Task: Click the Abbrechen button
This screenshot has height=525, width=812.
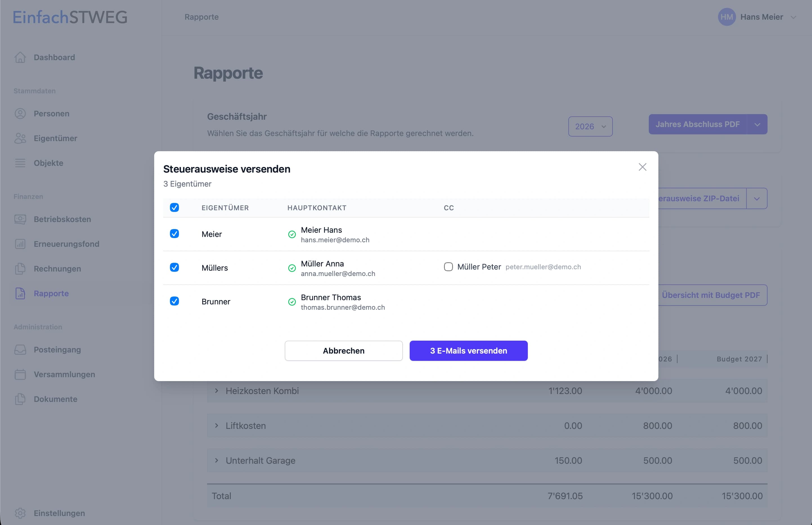Action: [x=344, y=351]
